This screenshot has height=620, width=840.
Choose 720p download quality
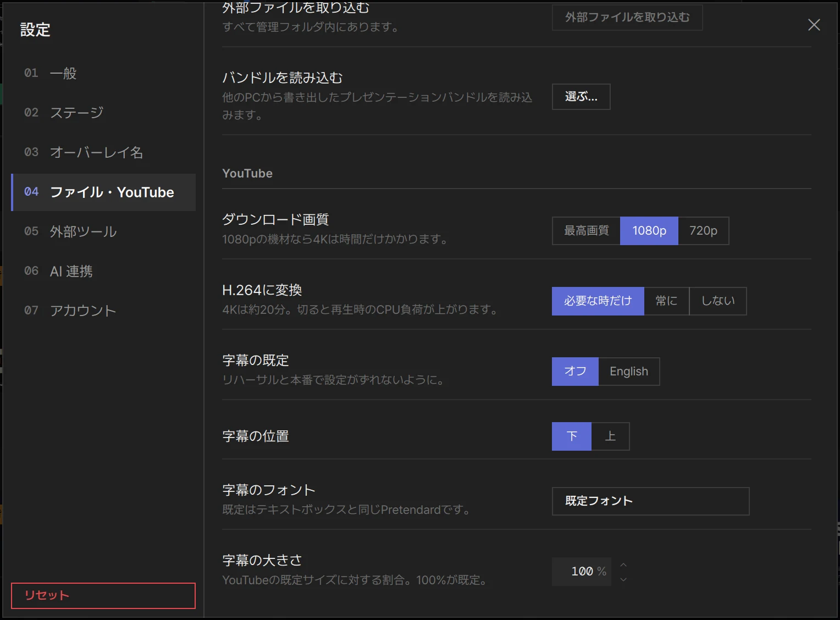(703, 231)
